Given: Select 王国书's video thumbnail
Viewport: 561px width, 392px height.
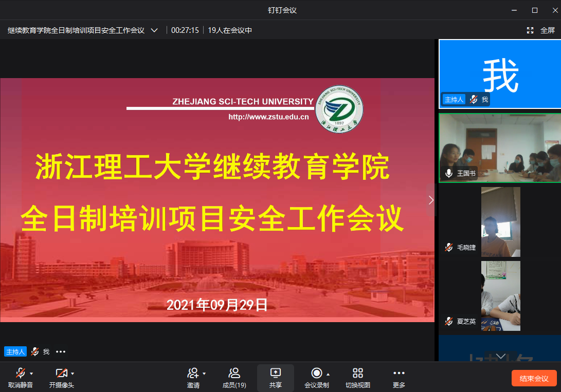Looking at the screenshot, I should click(499, 148).
